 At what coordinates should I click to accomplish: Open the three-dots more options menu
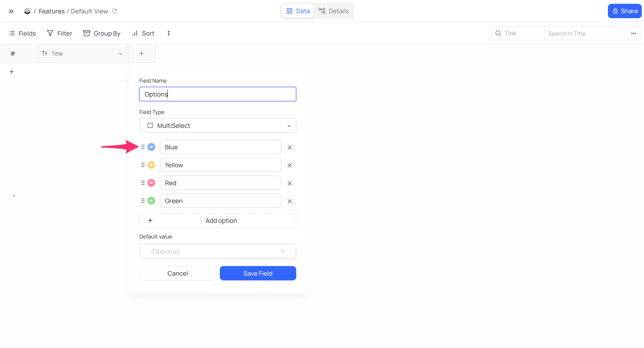(633, 33)
